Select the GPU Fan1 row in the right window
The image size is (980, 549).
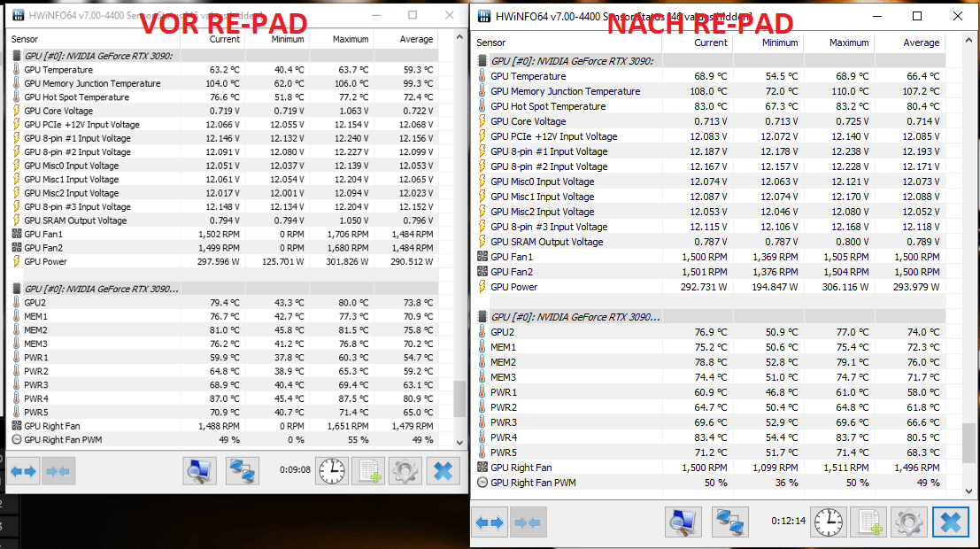(x=709, y=257)
